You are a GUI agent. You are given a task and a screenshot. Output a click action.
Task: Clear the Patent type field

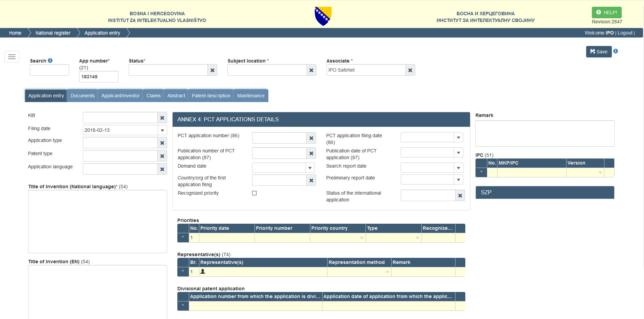pos(162,156)
